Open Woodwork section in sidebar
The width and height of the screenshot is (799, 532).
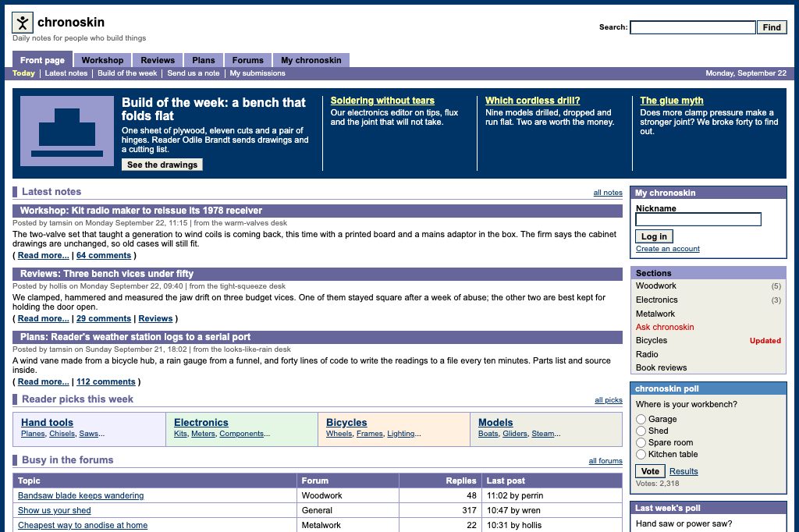tap(708, 286)
